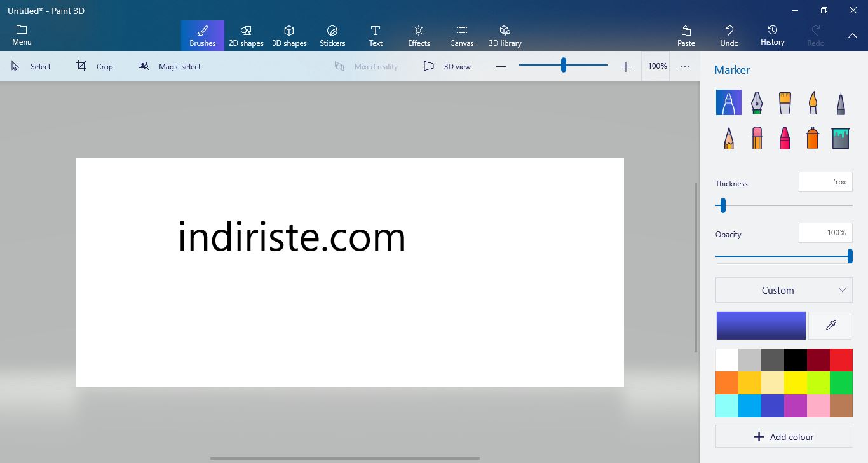Switch to the Brushes tab
The width and height of the screenshot is (868, 463).
coord(203,36)
